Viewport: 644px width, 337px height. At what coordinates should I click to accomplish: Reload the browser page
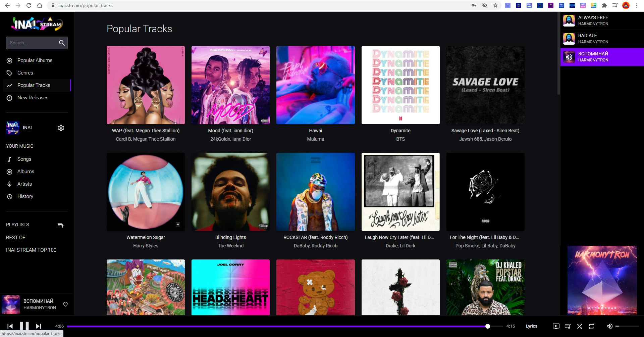pyautogui.click(x=29, y=5)
